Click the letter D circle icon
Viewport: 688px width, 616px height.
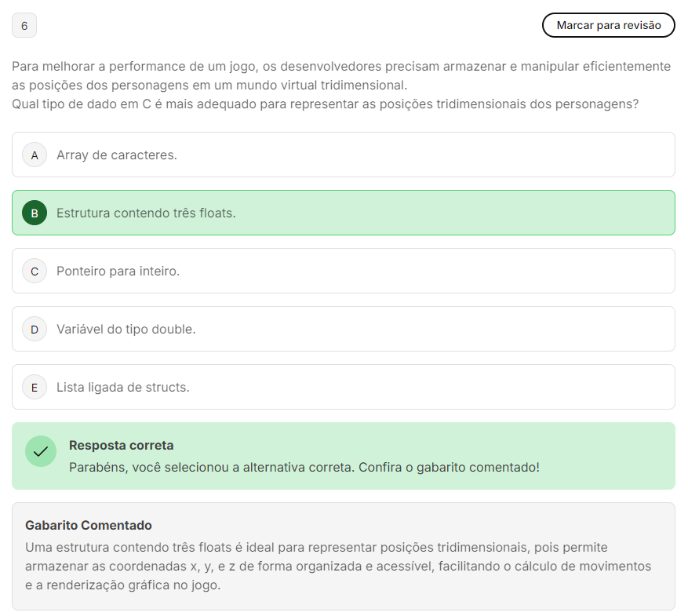35,330
